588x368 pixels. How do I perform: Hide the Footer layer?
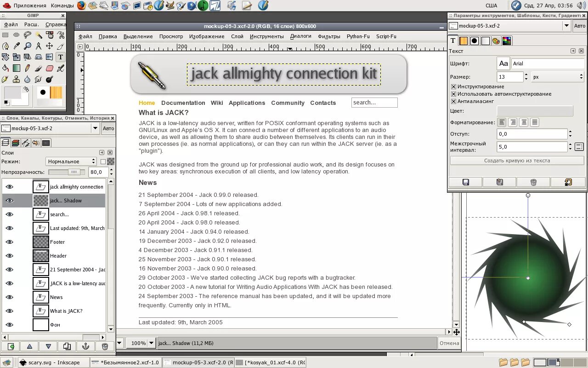[9, 242]
